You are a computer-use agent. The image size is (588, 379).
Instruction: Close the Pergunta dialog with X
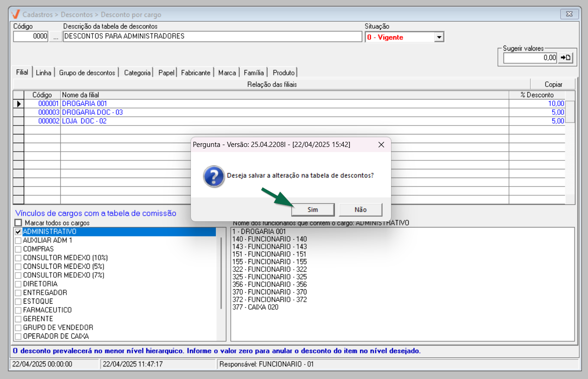click(381, 145)
